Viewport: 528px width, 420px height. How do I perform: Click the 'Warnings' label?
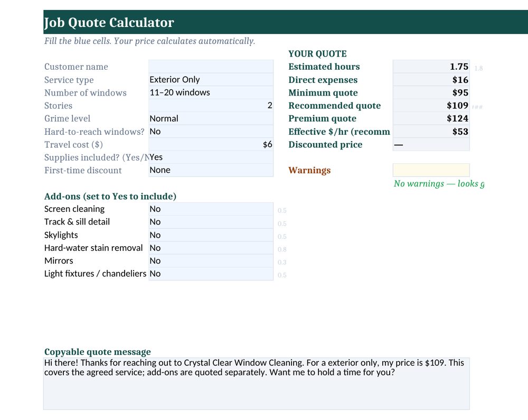click(x=309, y=171)
